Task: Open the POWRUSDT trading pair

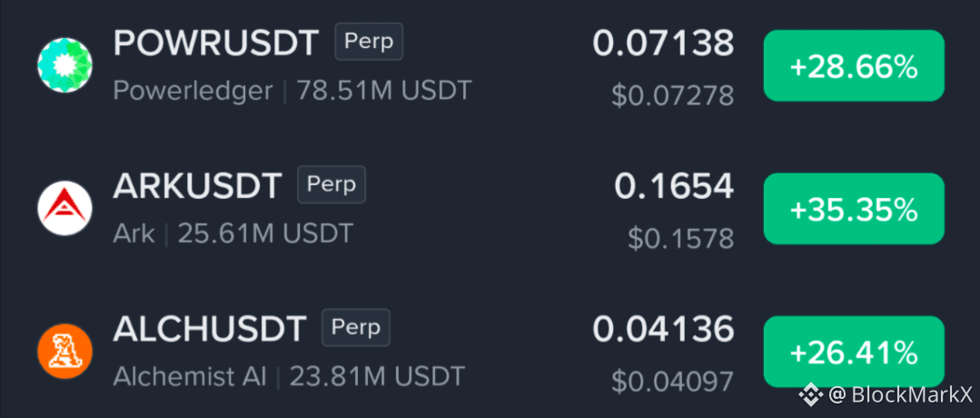Action: [x=215, y=43]
